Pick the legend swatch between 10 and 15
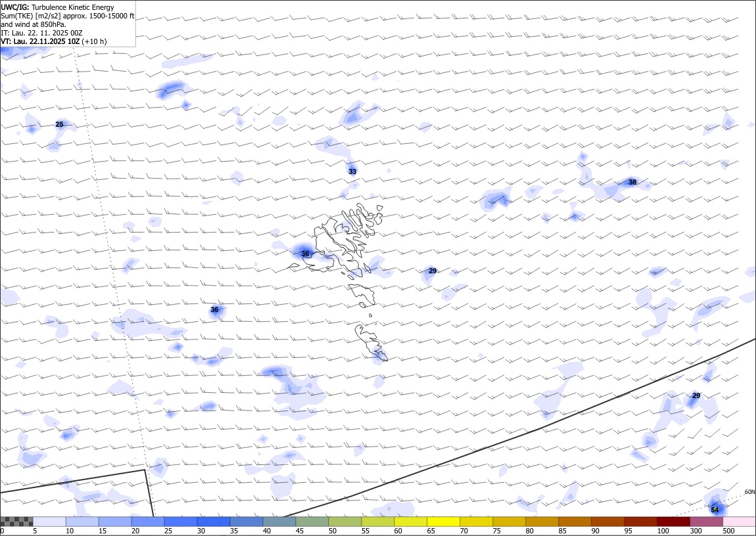 click(82, 522)
